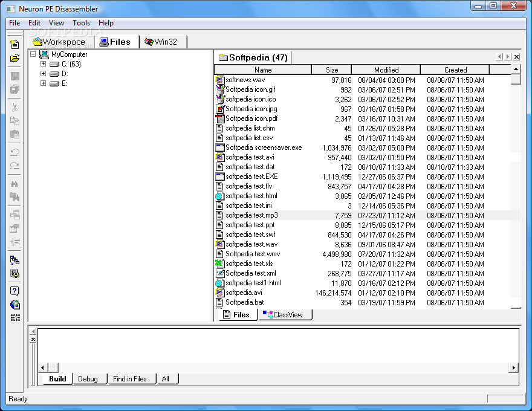The width and height of the screenshot is (532, 411).
Task: Open the View menu
Action: pos(56,23)
